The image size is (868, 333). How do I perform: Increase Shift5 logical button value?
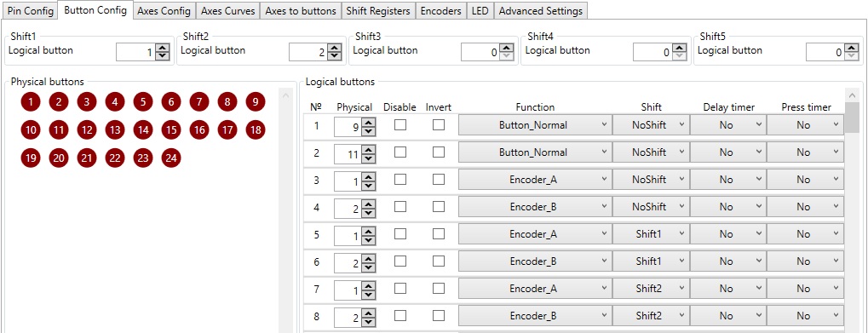click(852, 49)
